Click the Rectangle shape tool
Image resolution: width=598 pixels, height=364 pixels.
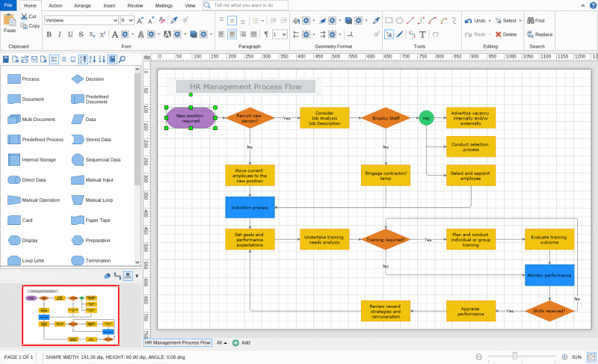[x=389, y=21]
